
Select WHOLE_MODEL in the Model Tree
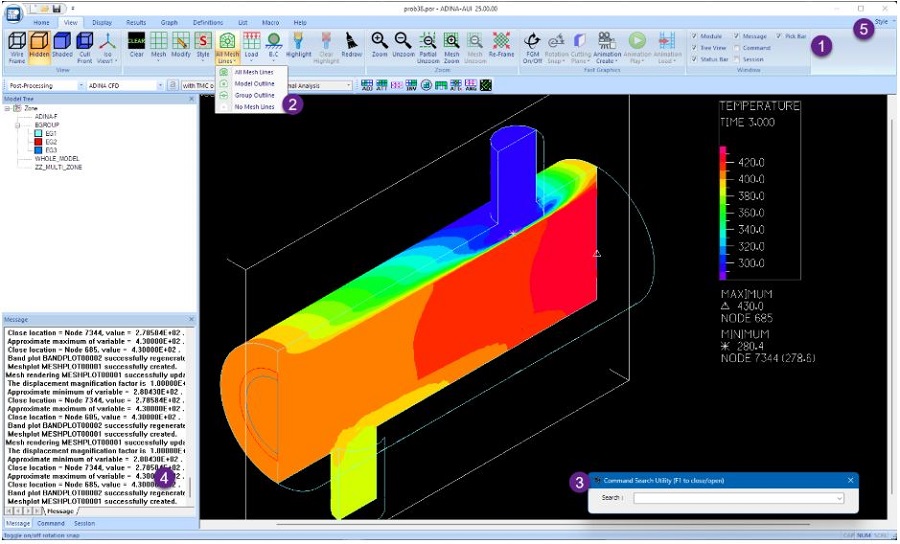click(56, 158)
